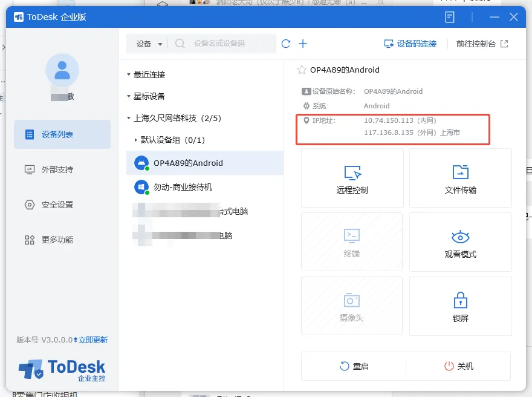The width and height of the screenshot is (532, 397).
Task: Open 摄像头 camera tile
Action: click(x=352, y=306)
